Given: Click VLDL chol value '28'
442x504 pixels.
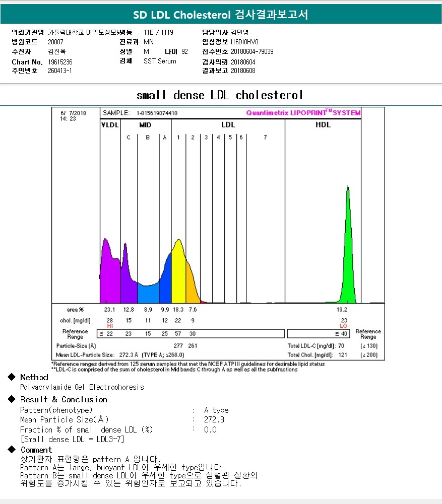Looking at the screenshot, I should (110, 320).
